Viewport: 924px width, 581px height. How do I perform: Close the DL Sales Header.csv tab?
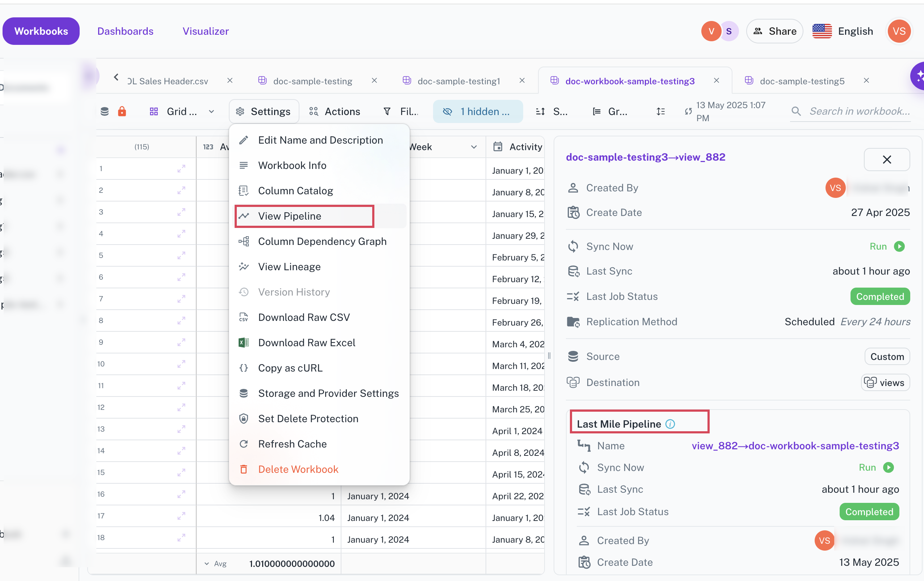pyautogui.click(x=230, y=81)
